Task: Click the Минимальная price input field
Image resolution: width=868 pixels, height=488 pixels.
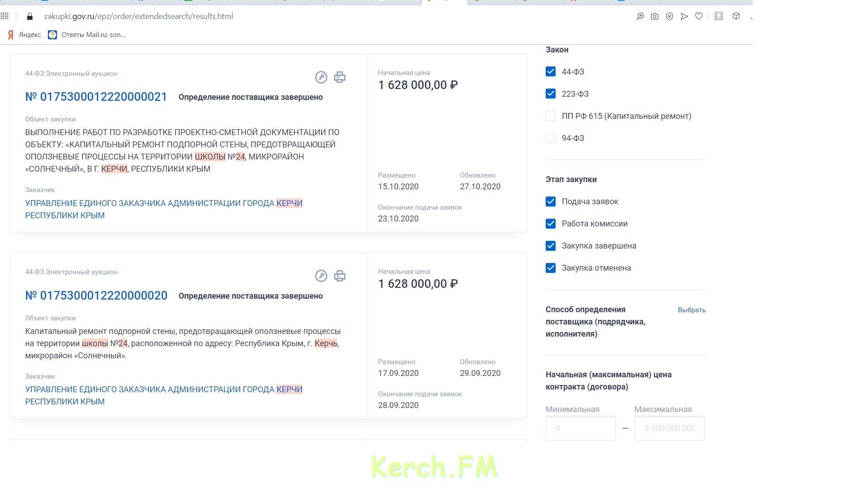Action: click(580, 428)
